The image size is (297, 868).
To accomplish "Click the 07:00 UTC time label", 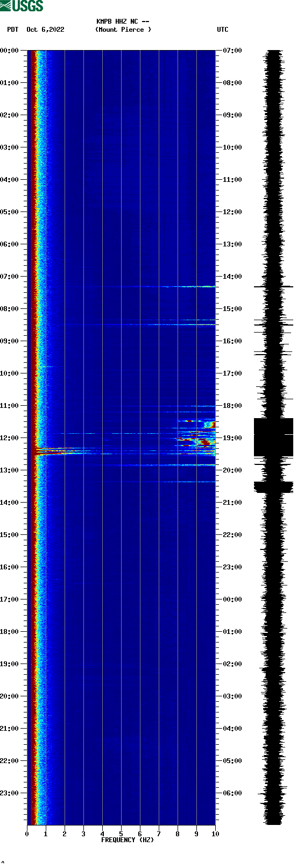I will click(x=232, y=51).
